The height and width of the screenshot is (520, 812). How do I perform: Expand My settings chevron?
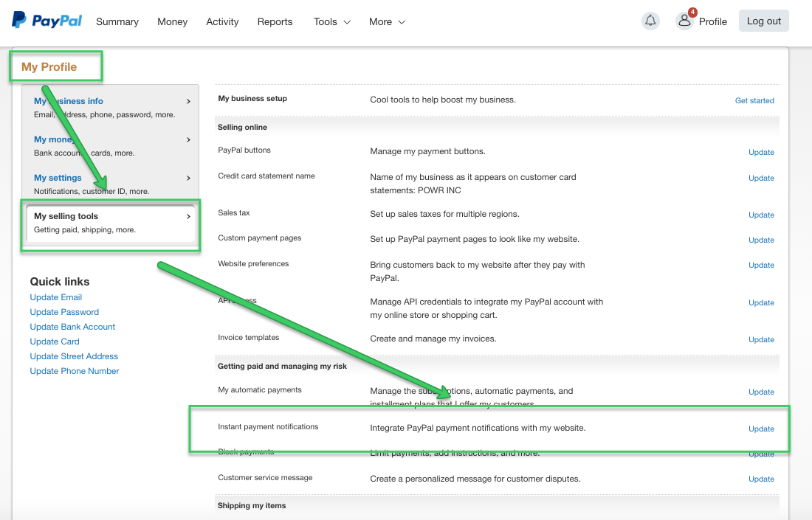point(188,178)
